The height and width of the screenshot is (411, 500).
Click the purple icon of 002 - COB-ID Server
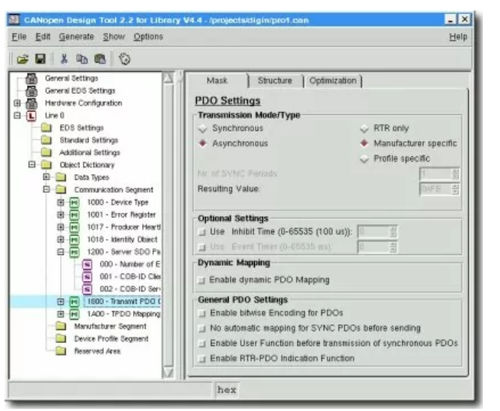87,289
